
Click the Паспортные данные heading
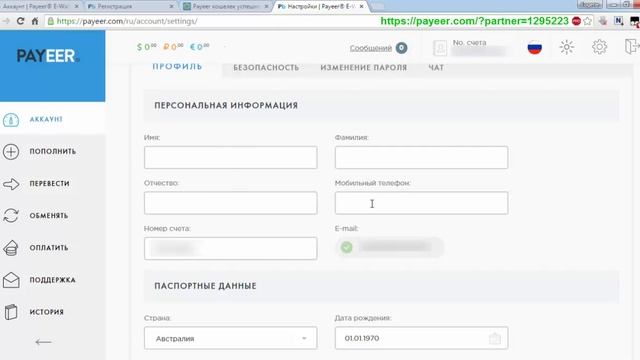click(205, 286)
